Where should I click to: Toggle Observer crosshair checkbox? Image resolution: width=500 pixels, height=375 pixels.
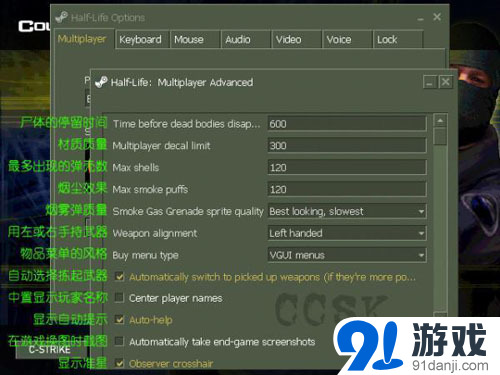[x=119, y=363]
